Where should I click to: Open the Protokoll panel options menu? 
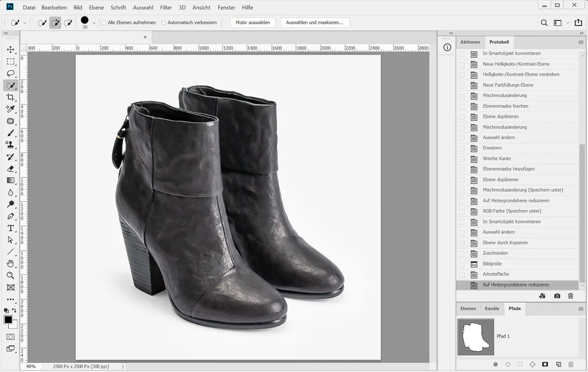tap(581, 42)
